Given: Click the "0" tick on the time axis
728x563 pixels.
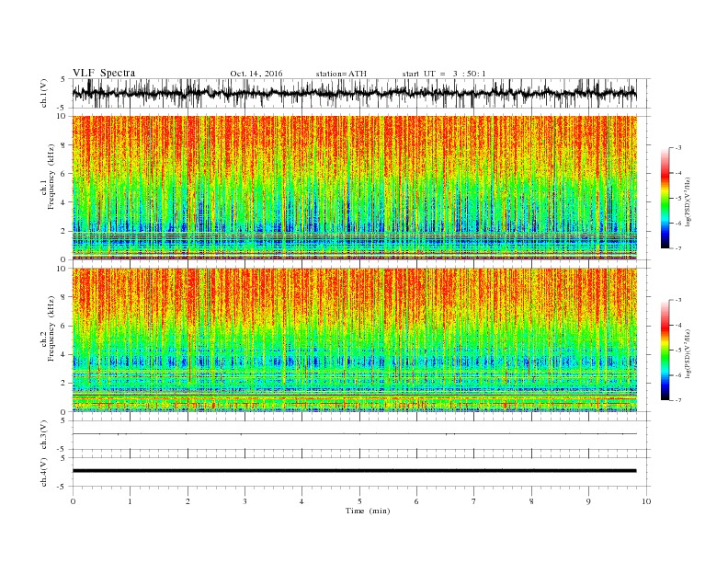Looking at the screenshot, I should point(73,501).
